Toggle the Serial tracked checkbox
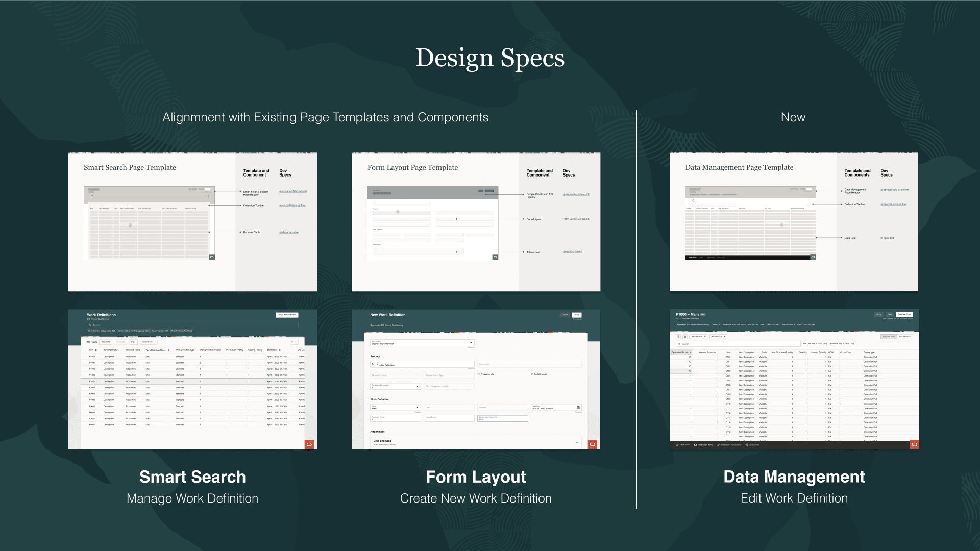This screenshot has height=551, width=980. 532,374
